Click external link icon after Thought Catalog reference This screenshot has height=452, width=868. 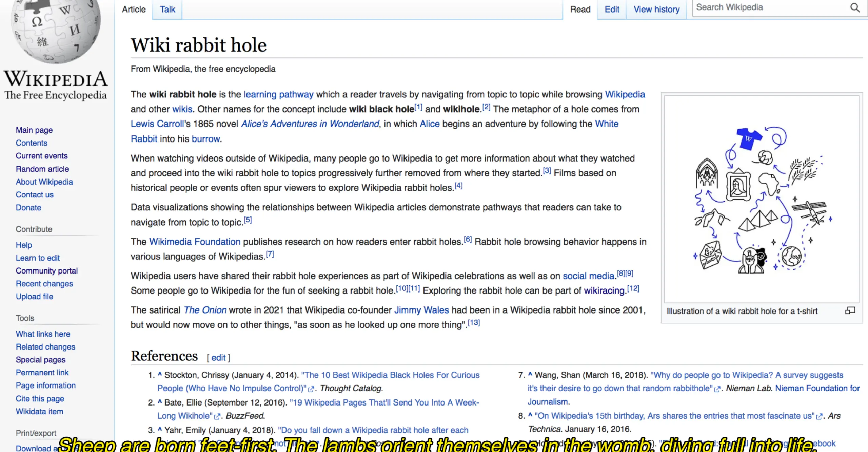(x=311, y=389)
